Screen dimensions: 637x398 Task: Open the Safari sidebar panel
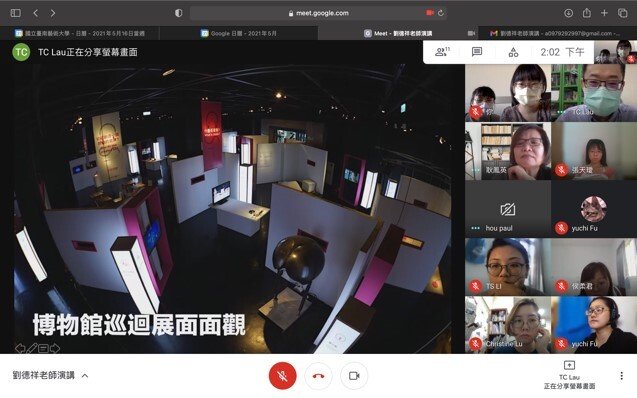[x=15, y=13]
